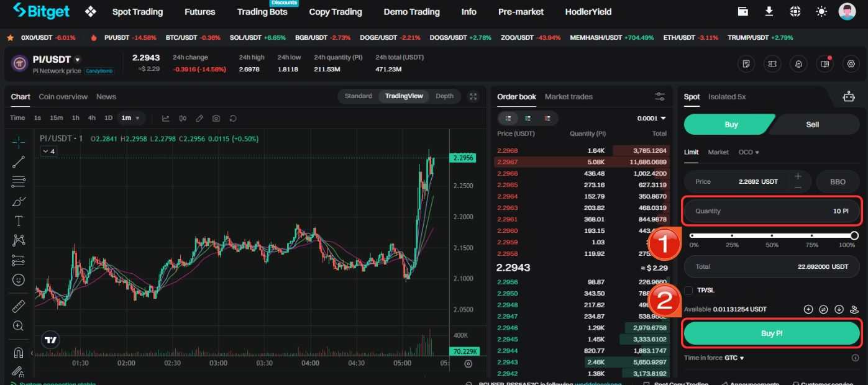The image size is (868, 385).
Task: Select the brush drawing tool
Action: click(x=19, y=201)
